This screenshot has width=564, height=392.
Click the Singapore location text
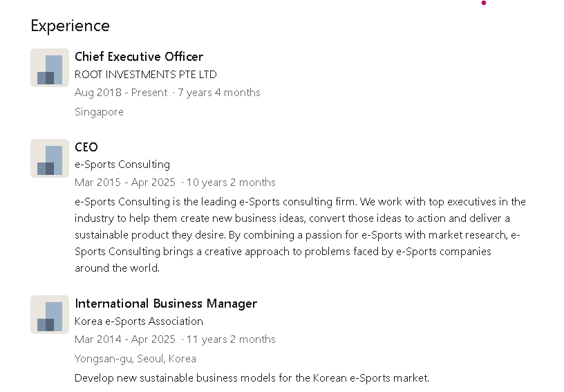[x=99, y=112]
